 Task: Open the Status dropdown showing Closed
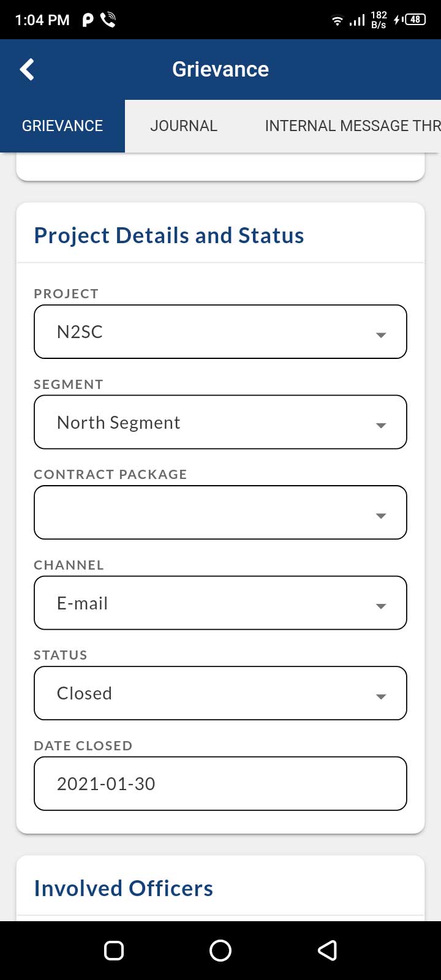(221, 693)
